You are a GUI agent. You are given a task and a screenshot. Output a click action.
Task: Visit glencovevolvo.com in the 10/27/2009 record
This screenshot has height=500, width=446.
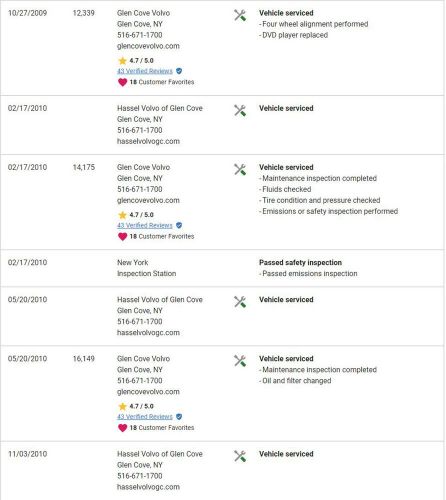[x=148, y=46]
